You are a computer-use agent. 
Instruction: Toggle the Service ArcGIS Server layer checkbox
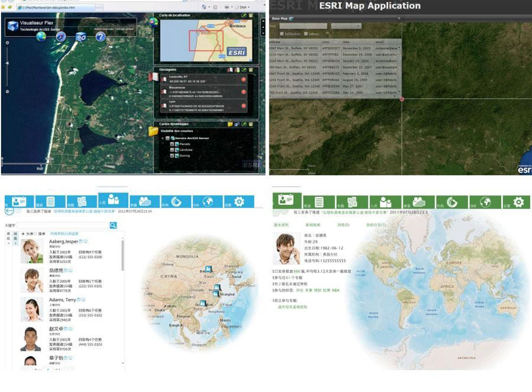coord(168,138)
